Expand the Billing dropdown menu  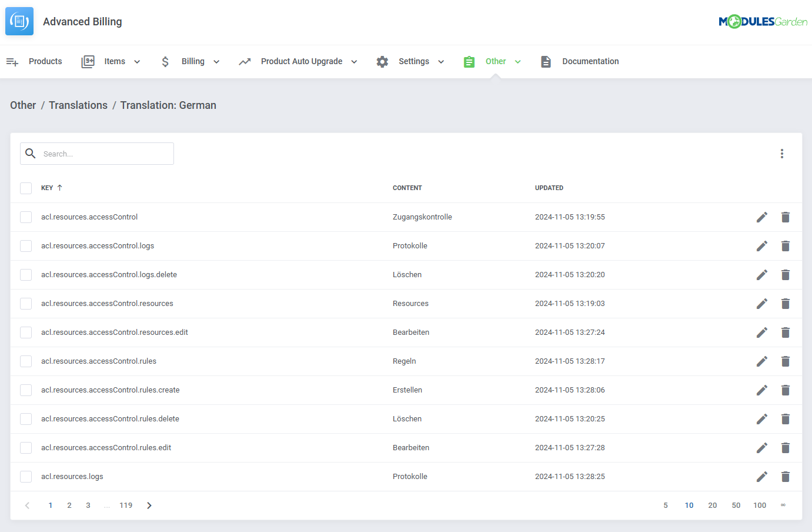point(216,61)
